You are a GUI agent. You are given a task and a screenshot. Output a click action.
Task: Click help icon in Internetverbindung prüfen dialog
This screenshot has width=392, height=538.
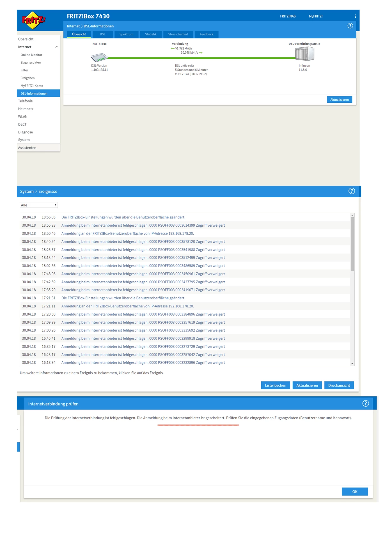pos(366,403)
